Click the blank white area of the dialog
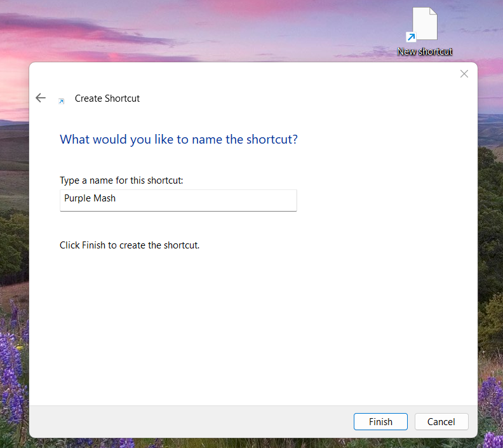The height and width of the screenshot is (448, 503). tap(254, 324)
